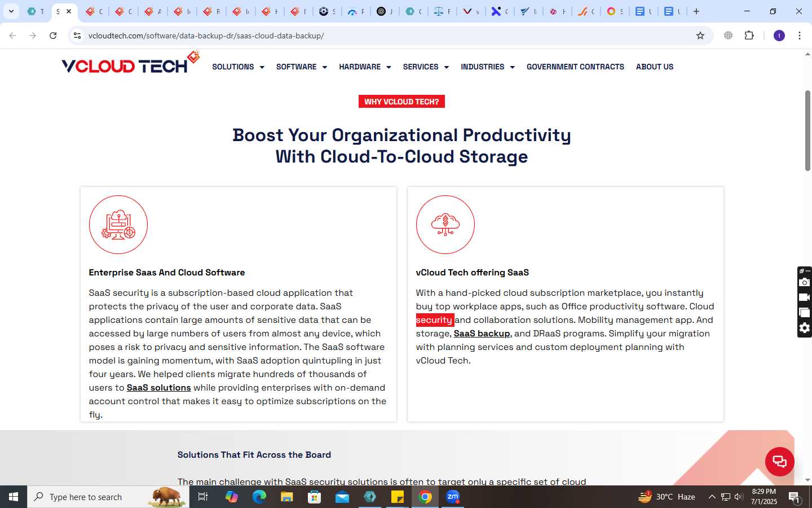Click the vCloud Tech logo

tap(130, 63)
